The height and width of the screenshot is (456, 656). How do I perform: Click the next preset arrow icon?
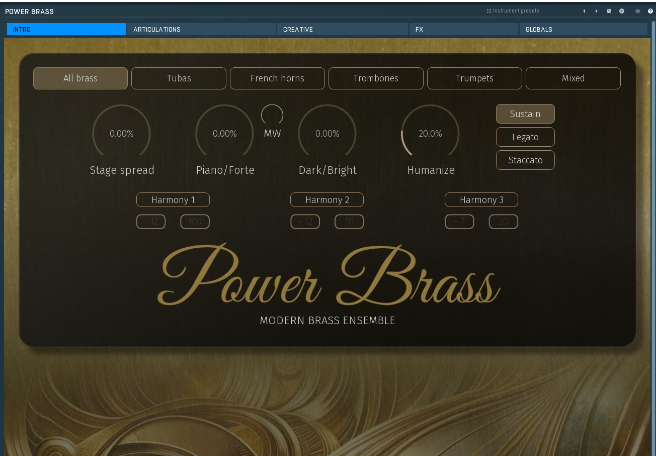[x=596, y=11]
